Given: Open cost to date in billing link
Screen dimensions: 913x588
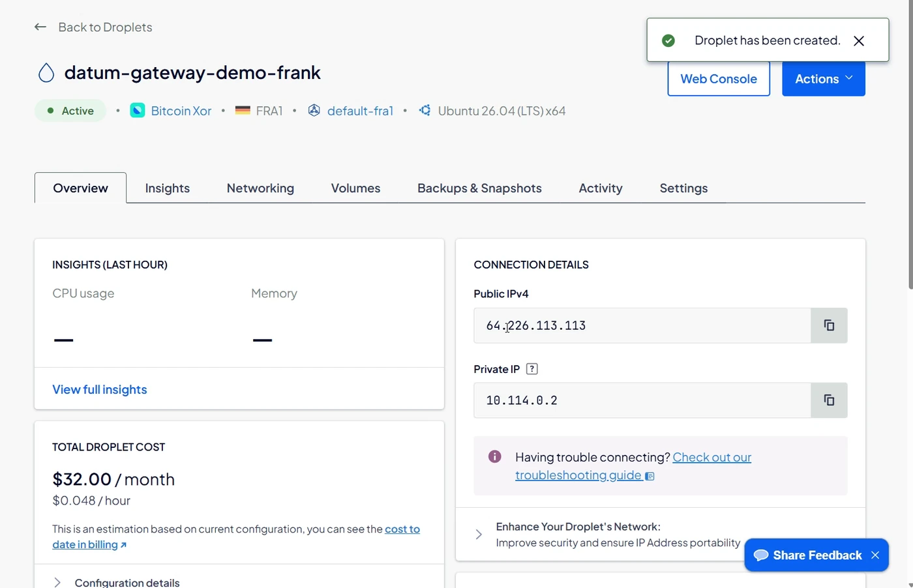Looking at the screenshot, I should (x=236, y=537).
